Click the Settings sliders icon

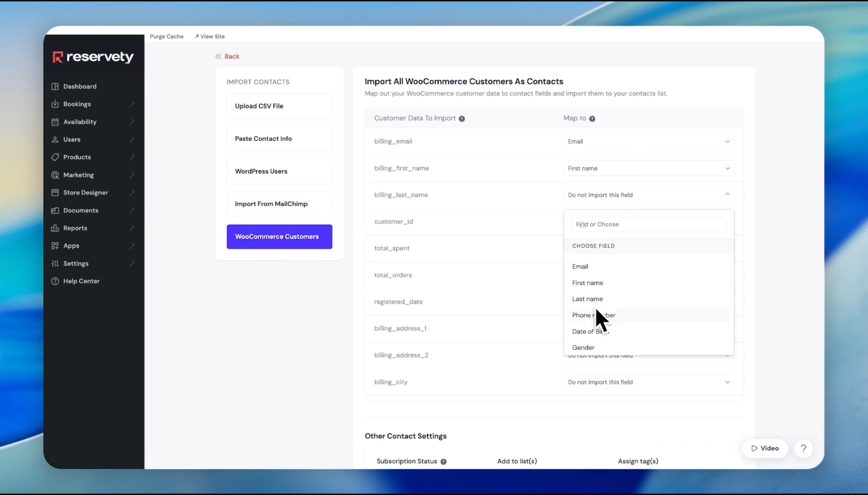pyautogui.click(x=55, y=264)
